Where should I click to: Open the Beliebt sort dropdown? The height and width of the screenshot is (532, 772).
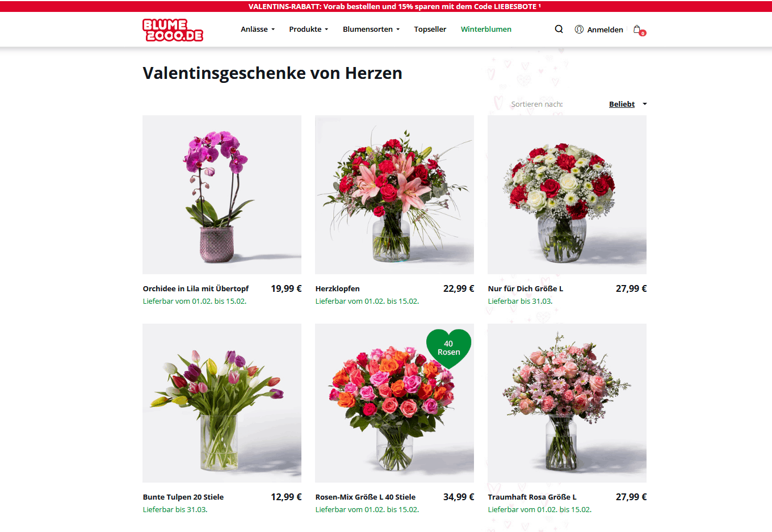[627, 104]
